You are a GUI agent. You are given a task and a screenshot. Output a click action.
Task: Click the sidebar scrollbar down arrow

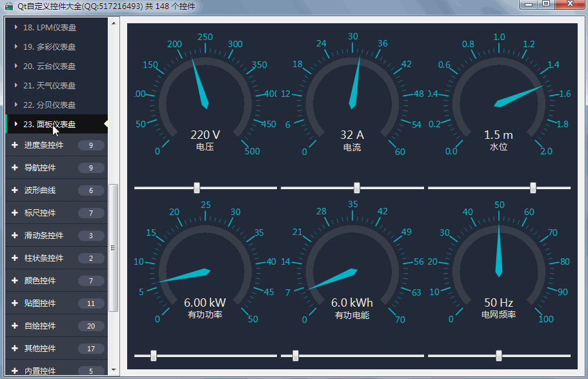click(x=114, y=370)
